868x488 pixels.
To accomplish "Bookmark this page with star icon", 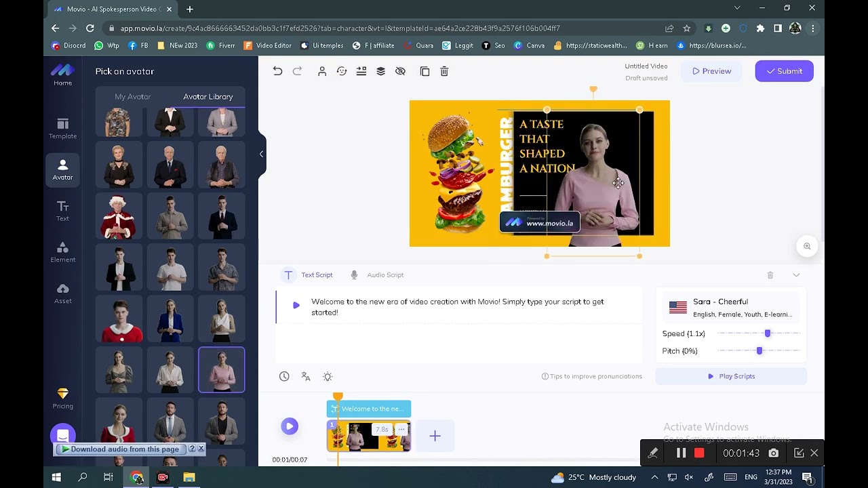I will click(x=686, y=28).
